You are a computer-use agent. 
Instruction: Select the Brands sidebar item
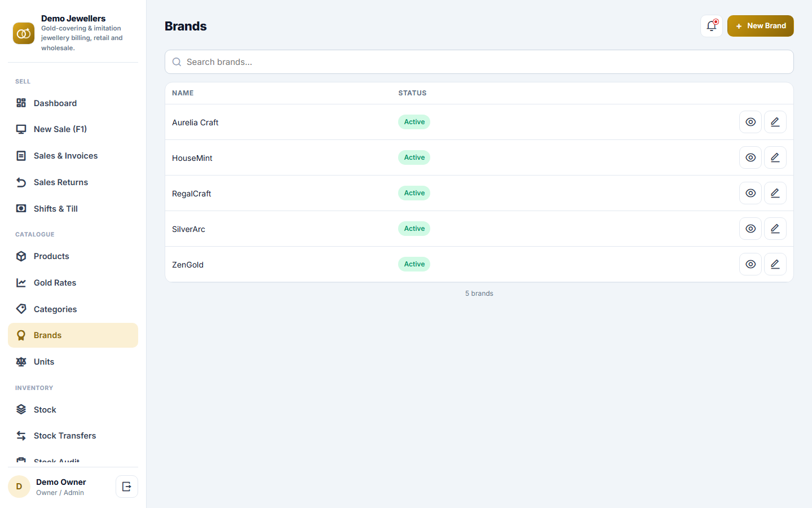73,335
